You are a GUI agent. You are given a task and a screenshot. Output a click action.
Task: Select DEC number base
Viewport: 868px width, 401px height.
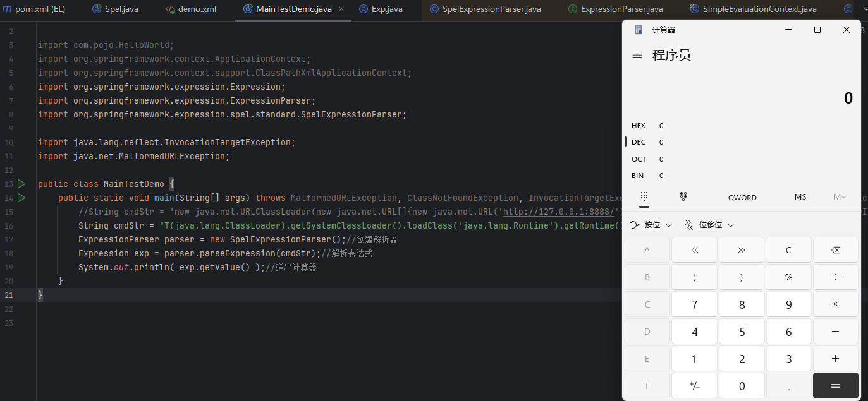tap(639, 142)
